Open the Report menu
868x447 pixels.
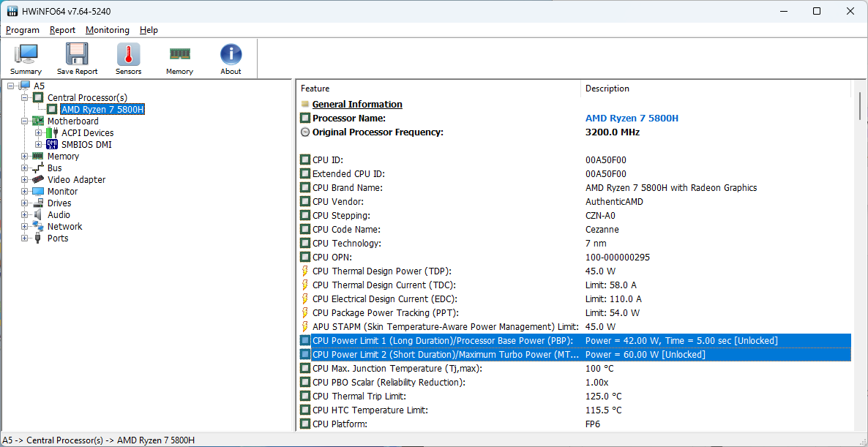[62, 30]
